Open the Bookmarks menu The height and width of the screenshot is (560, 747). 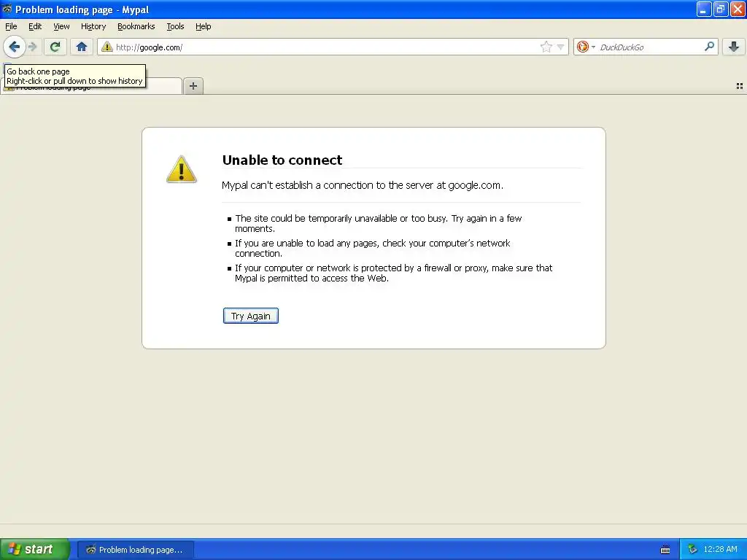[136, 26]
